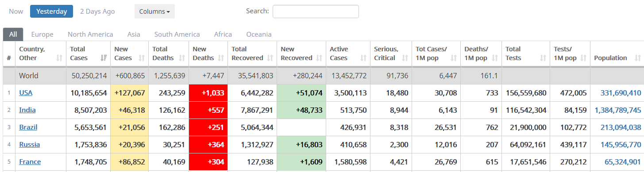Filter table to Europe tab
644x172 pixels.
point(42,34)
